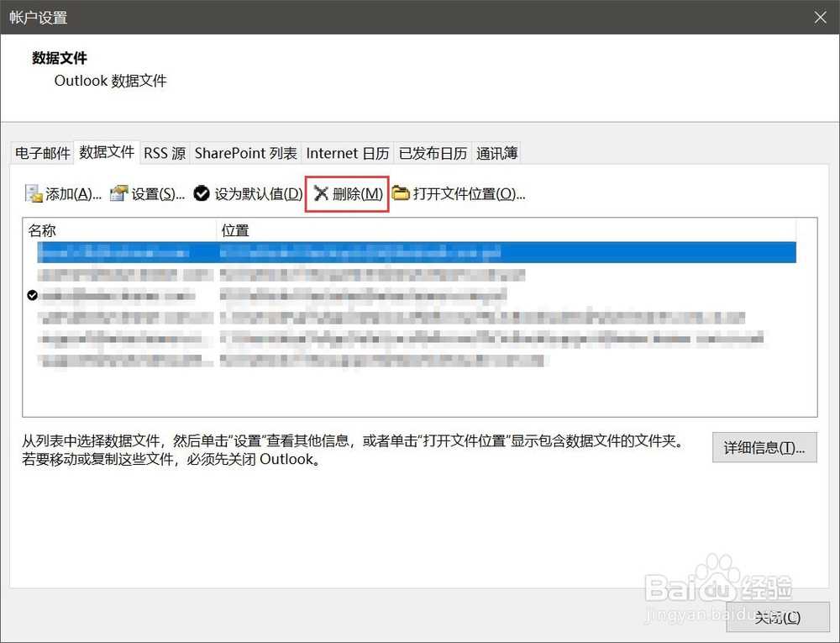Click the 添加(A)... button label
Viewport: 840px width, 643px height.
[x=73, y=194]
